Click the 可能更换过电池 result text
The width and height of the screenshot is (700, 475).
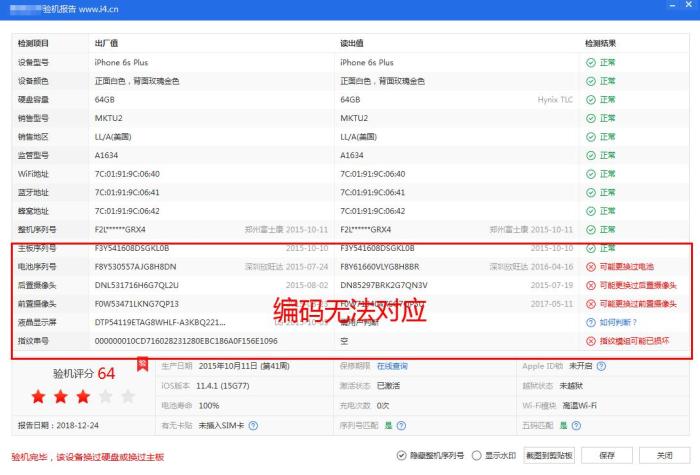point(626,267)
